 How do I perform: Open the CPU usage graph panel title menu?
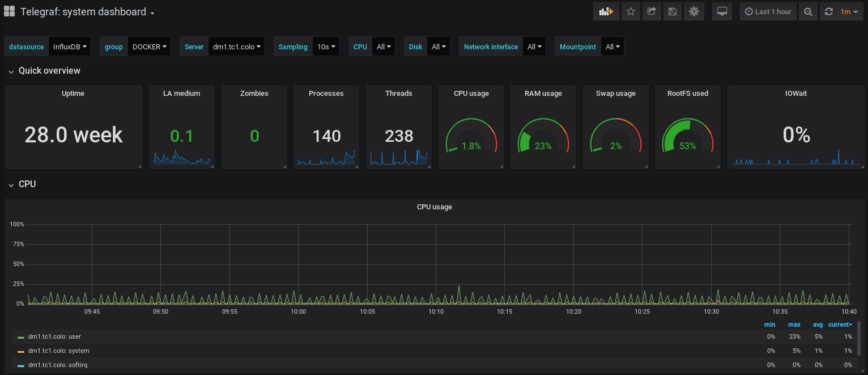tap(434, 207)
